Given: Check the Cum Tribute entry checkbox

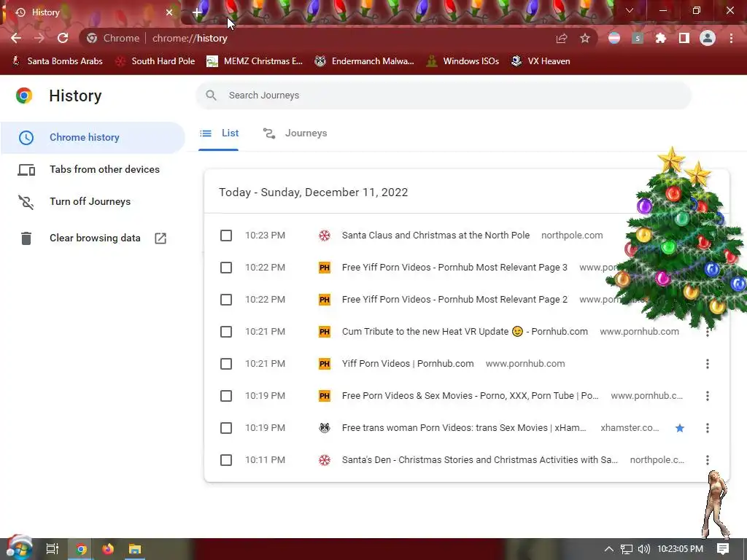Looking at the screenshot, I should coord(226,332).
